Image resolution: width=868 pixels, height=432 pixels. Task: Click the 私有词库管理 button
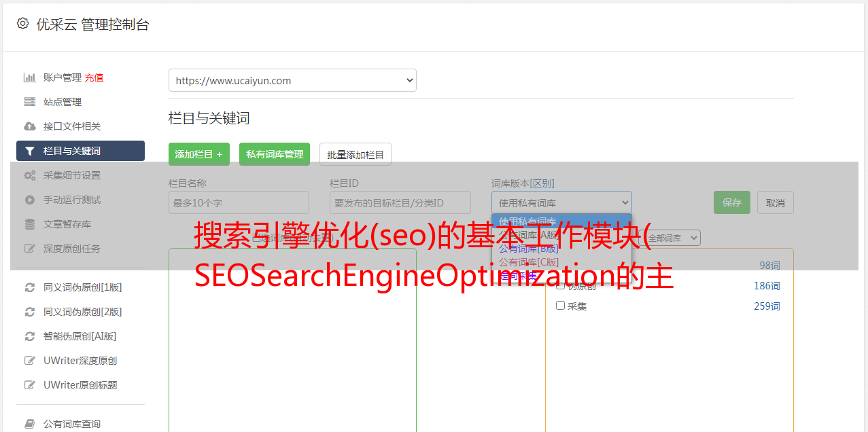(275, 154)
